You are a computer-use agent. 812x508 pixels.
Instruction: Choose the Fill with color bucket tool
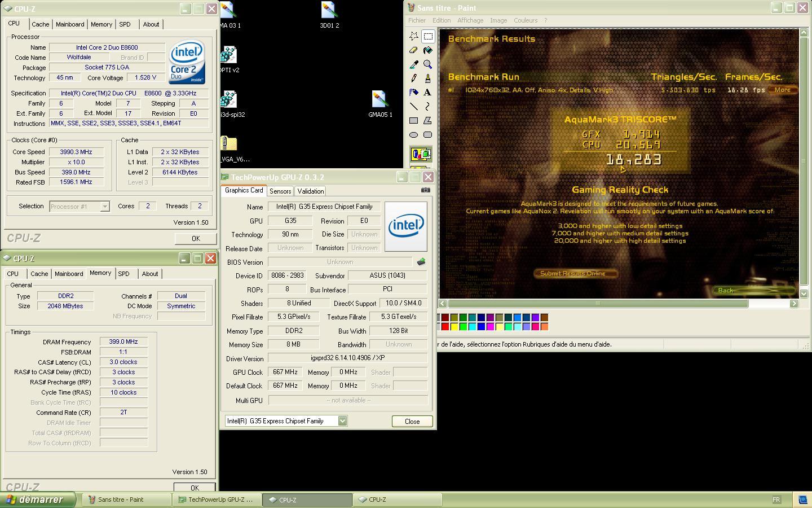tap(428, 50)
